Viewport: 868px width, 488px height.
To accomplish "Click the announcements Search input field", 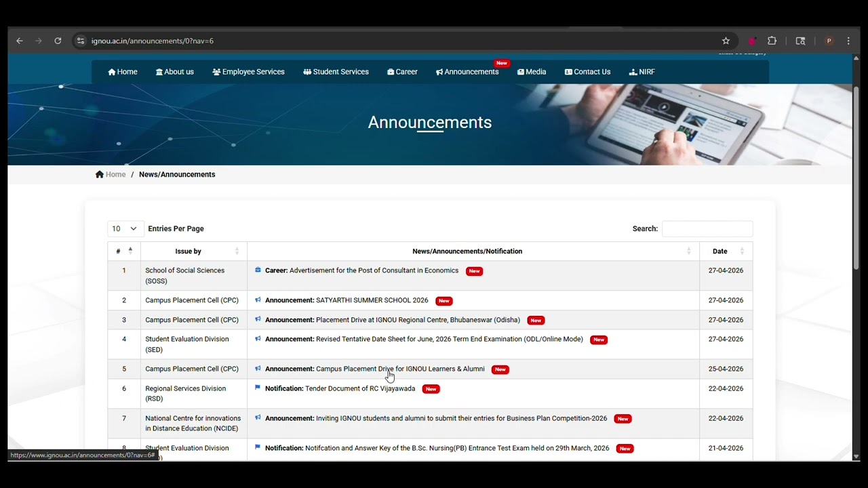I will pos(707,228).
